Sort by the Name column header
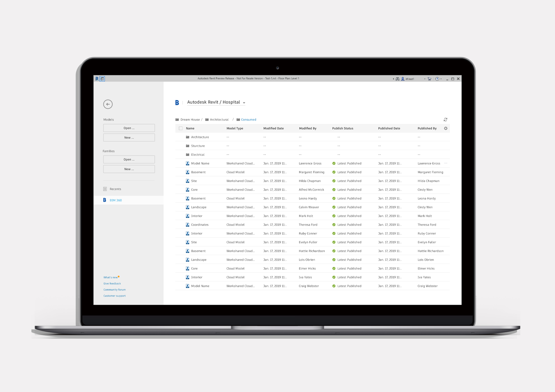This screenshot has height=392, width=555. (x=190, y=128)
